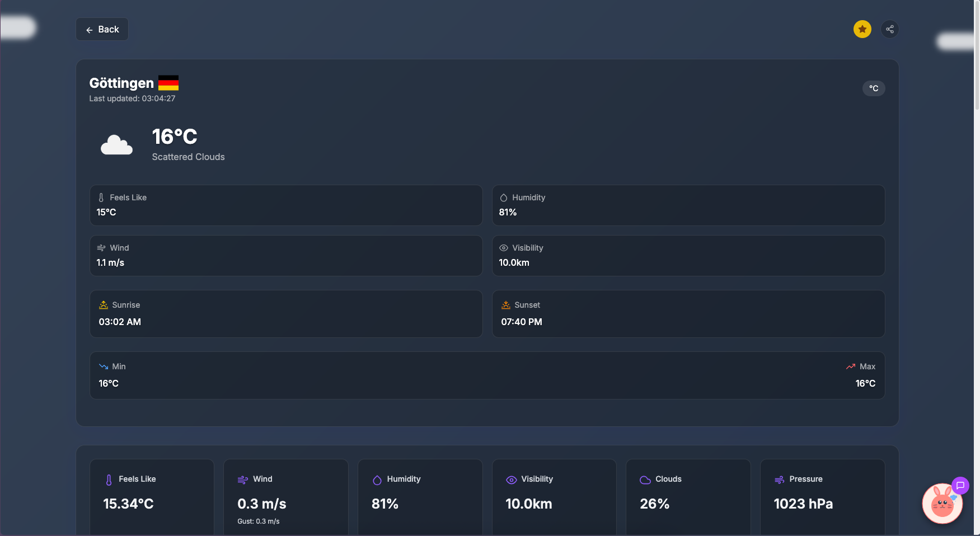Viewport: 980px width, 536px height.
Task: Click the page vertical scrollbar
Action: tap(977, 56)
